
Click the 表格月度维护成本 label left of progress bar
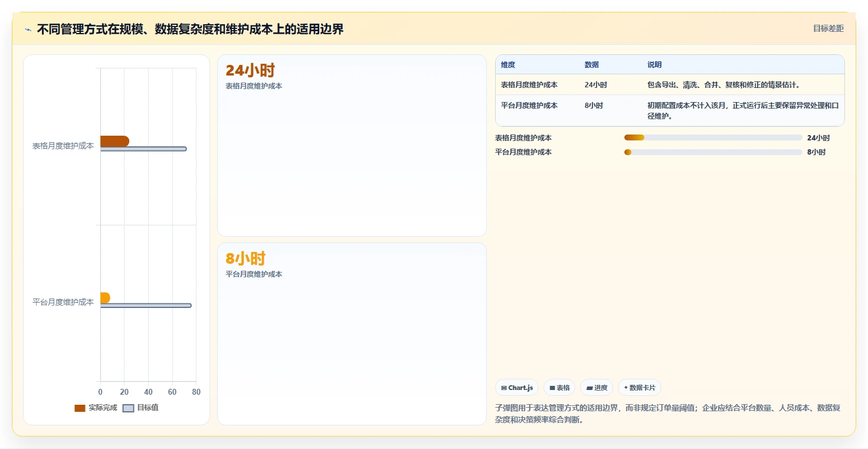tap(523, 138)
